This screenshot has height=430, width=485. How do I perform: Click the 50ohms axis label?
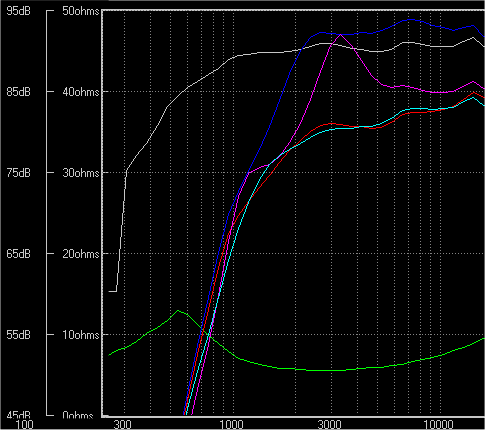click(81, 11)
